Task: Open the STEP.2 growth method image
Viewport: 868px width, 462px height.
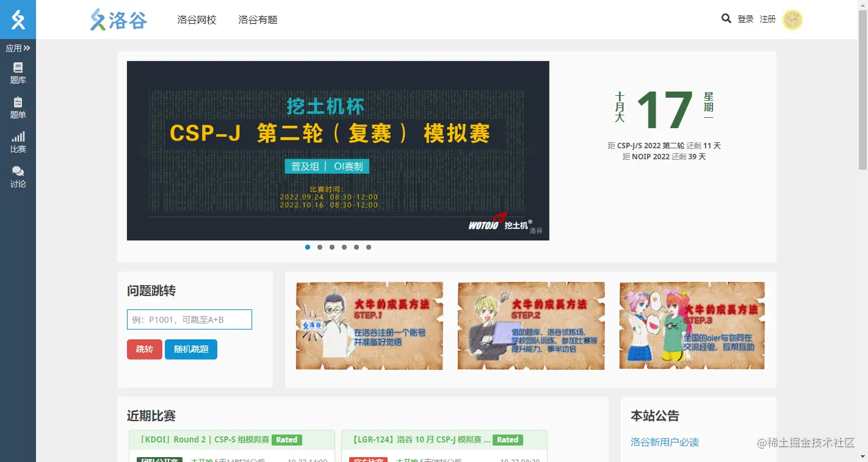Action: 531,326
